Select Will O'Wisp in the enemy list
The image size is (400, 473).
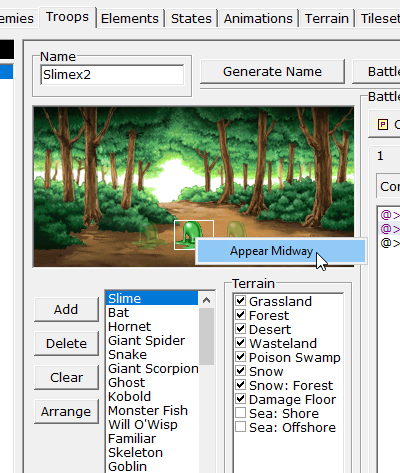pyautogui.click(x=152, y=425)
